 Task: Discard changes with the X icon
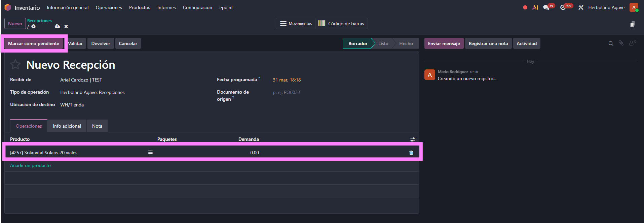click(66, 26)
